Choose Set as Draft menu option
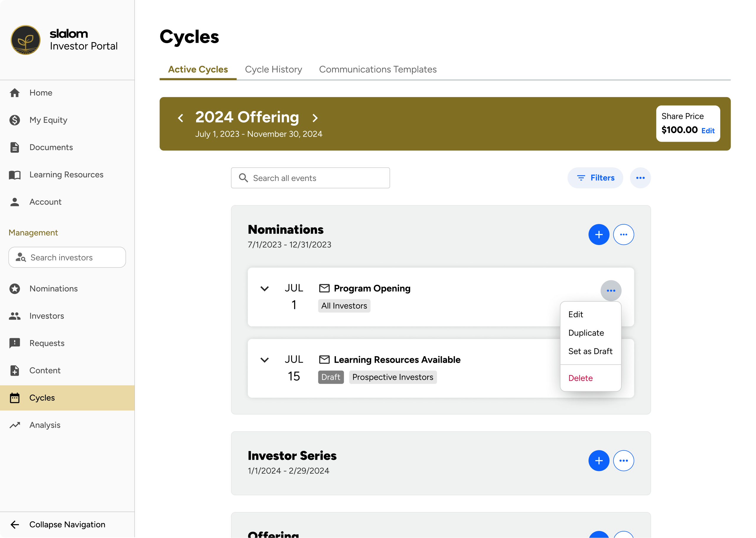Viewport: 756px width, 538px height. click(590, 351)
